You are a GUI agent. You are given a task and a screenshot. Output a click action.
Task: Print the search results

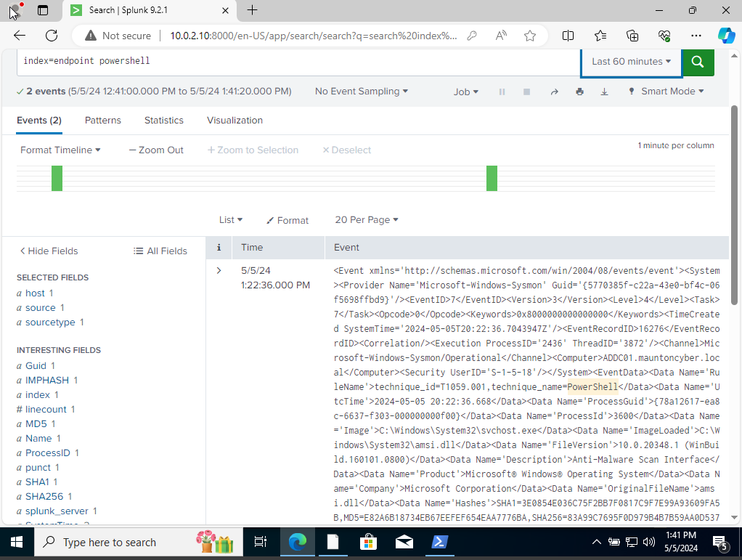579,91
